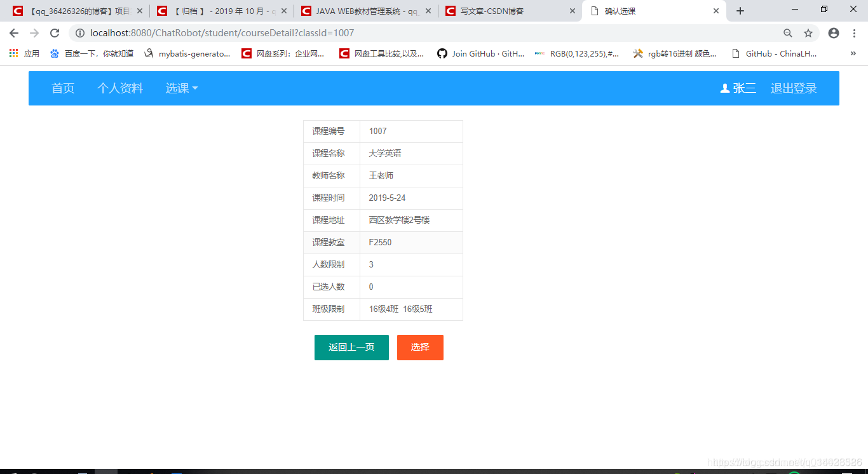The height and width of the screenshot is (474, 868).
Task: Open the 应用 apps shortcut in bookmarks bar
Action: point(24,54)
